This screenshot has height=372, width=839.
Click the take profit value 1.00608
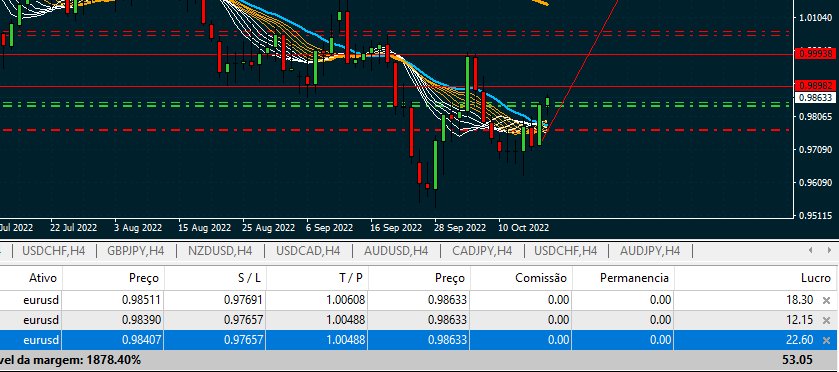346,300
